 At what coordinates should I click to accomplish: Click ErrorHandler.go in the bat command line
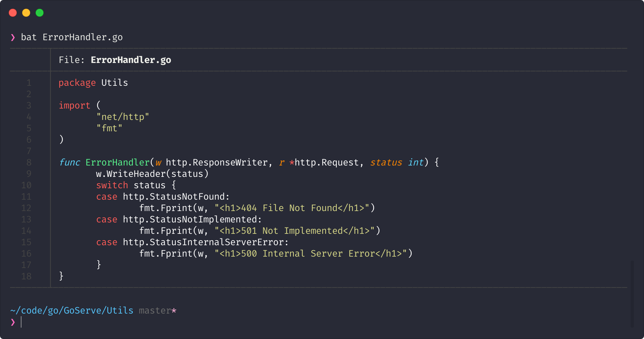(83, 37)
